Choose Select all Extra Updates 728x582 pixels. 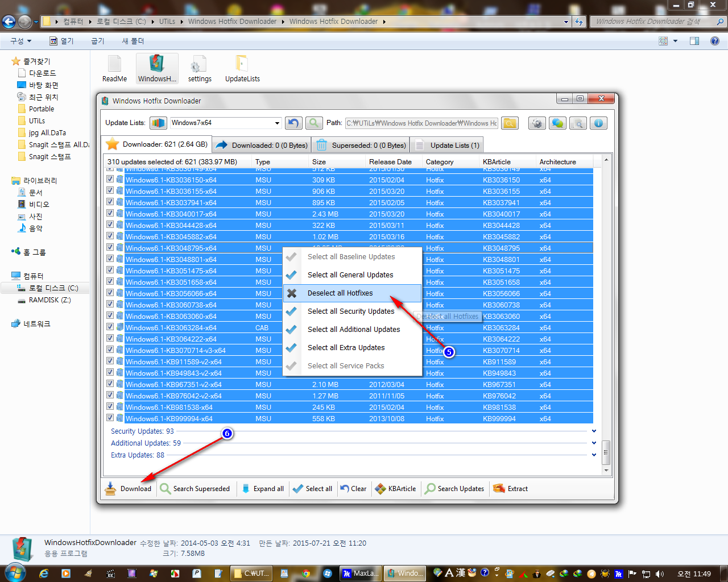pos(352,348)
